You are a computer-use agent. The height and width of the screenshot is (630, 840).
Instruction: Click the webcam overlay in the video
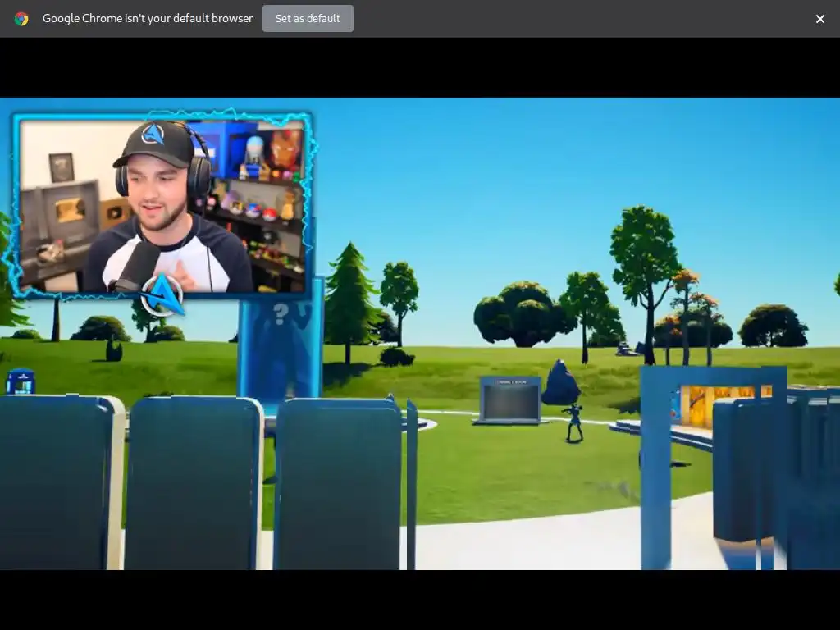tap(161, 205)
